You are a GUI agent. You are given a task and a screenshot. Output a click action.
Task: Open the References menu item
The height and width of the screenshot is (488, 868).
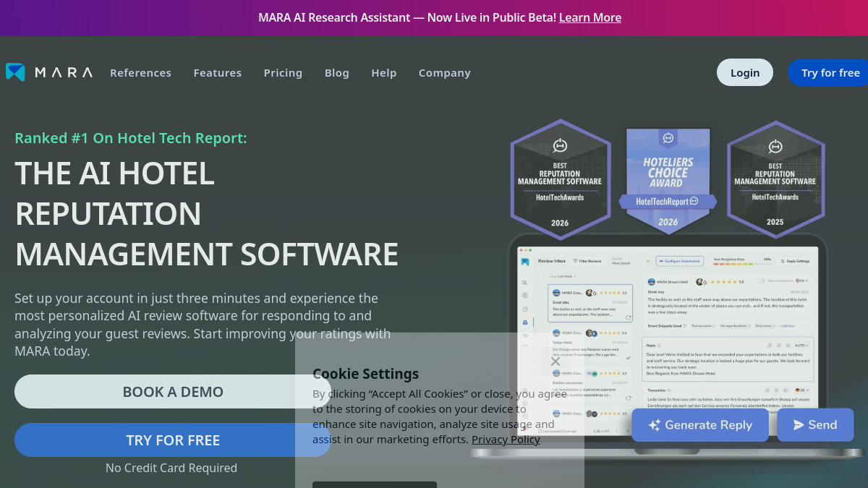141,73
